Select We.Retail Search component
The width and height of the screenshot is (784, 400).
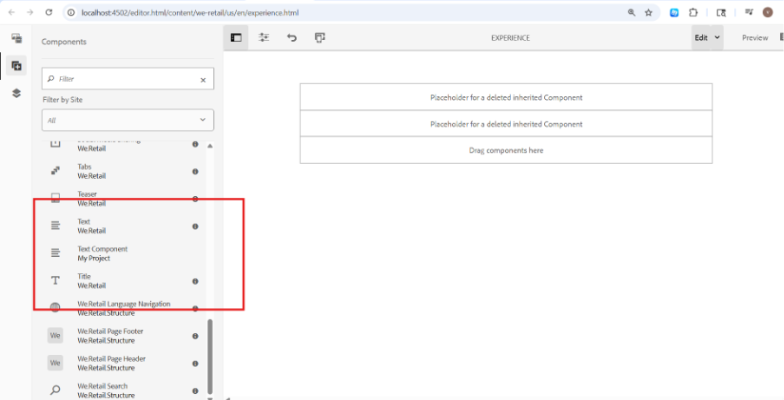tap(124, 390)
